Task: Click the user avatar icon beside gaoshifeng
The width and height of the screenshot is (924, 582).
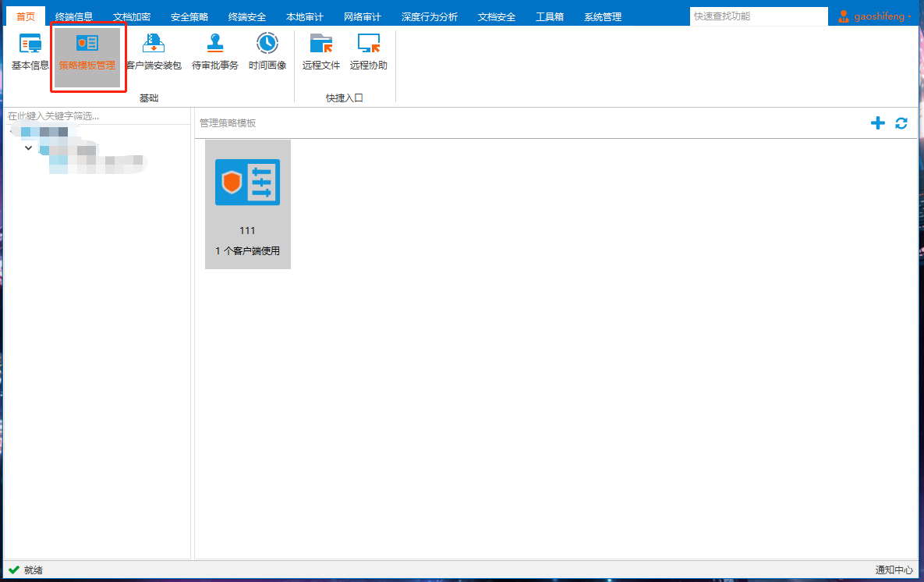Action: click(843, 16)
